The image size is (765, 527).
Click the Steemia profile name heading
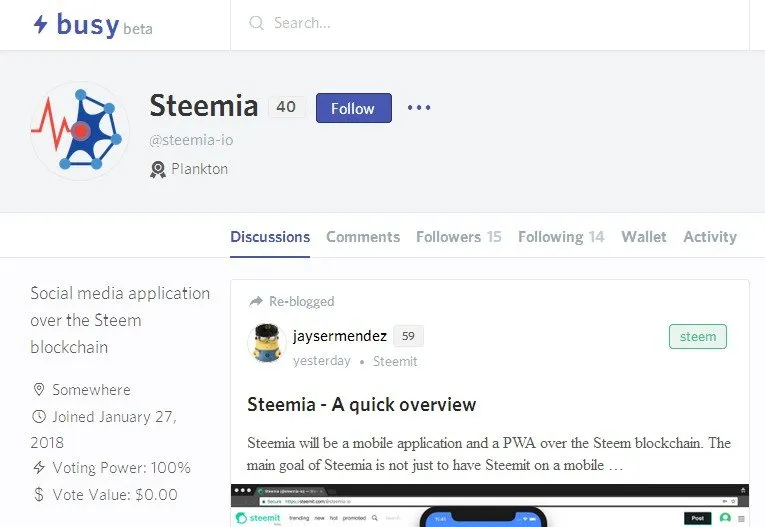click(x=203, y=105)
